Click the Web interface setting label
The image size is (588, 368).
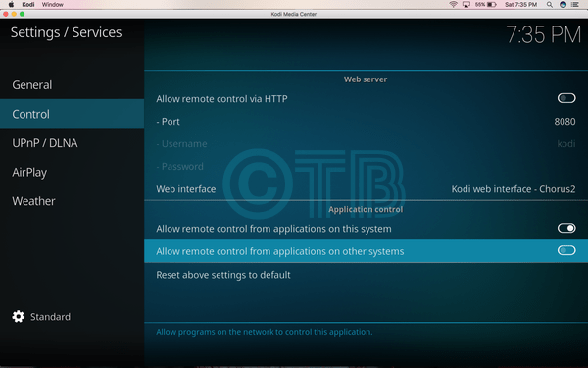tap(185, 188)
